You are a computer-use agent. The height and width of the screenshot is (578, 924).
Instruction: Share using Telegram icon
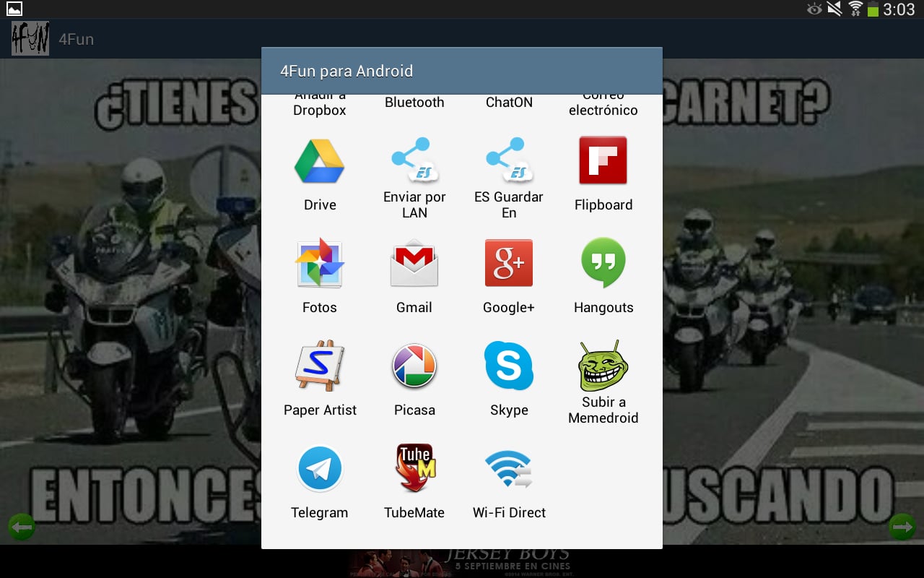coord(319,468)
